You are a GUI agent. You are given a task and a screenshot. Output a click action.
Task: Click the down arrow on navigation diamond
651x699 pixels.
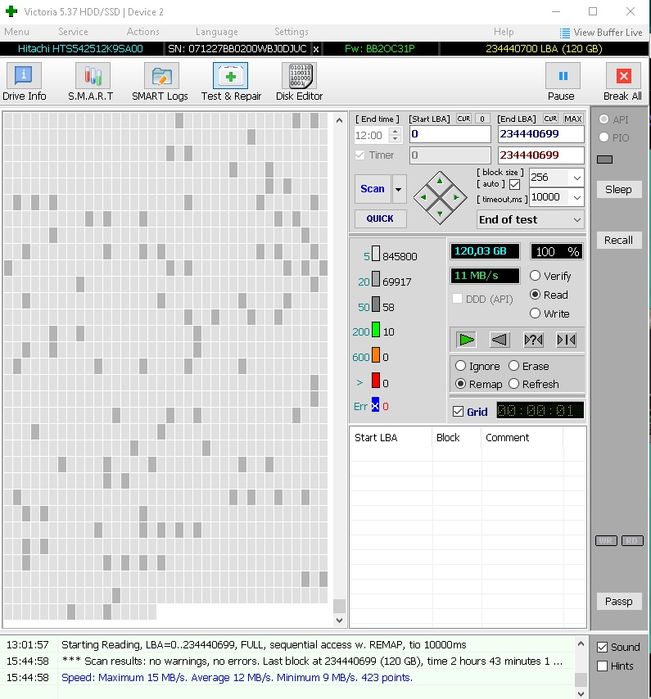[440, 214]
